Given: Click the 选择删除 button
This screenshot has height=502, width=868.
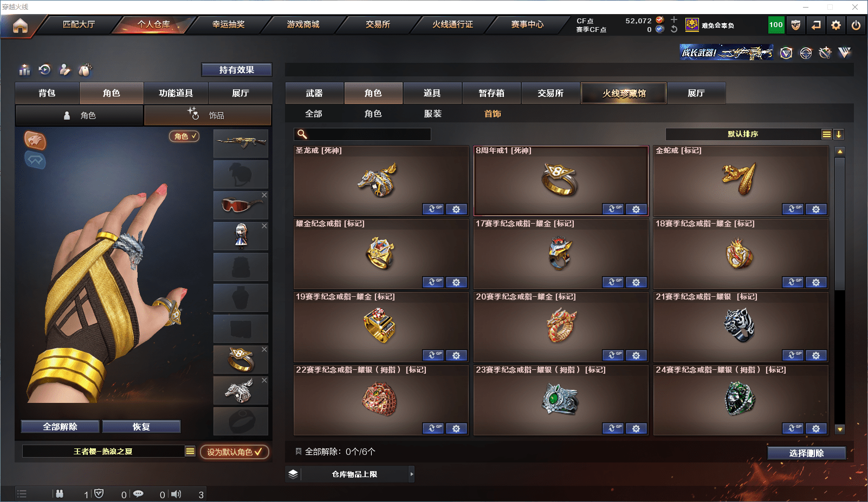Looking at the screenshot, I should pos(807,453).
